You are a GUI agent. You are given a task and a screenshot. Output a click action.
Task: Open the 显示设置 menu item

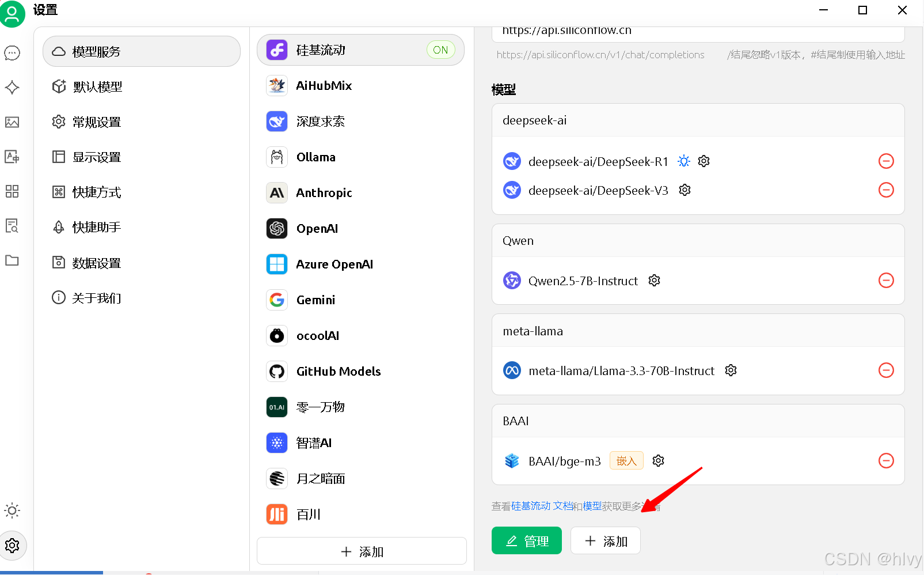tap(142, 157)
